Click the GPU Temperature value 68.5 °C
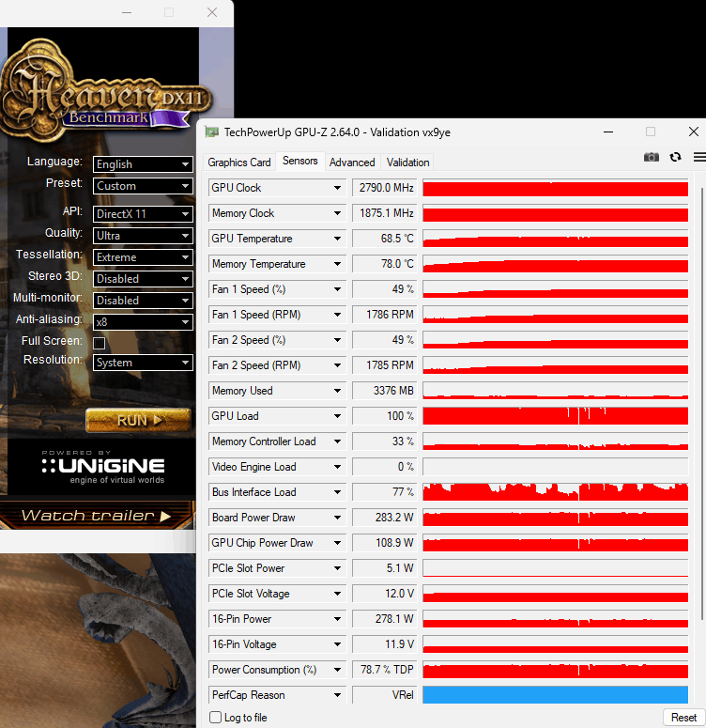 pyautogui.click(x=385, y=239)
